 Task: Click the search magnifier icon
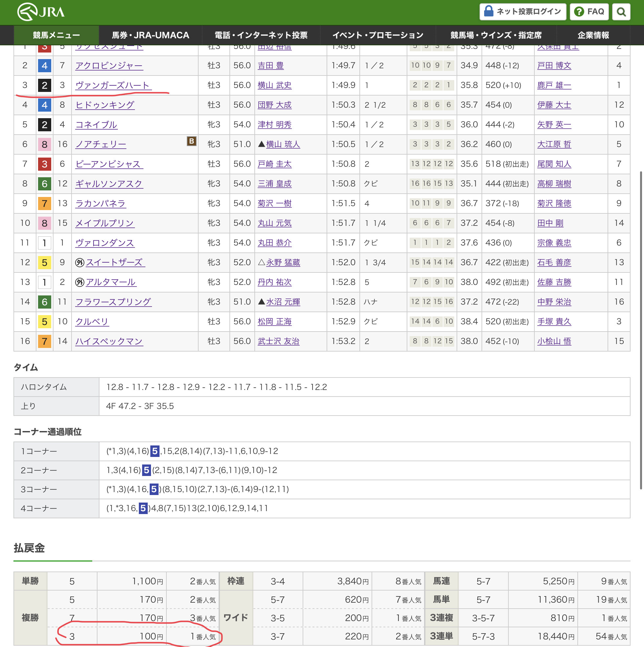[x=621, y=12]
